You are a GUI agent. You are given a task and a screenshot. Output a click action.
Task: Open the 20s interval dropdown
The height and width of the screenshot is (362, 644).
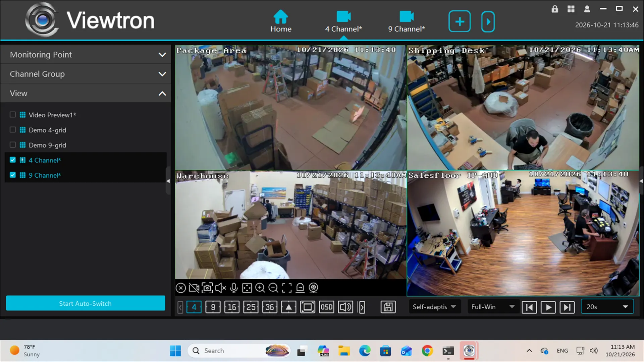(x=607, y=307)
